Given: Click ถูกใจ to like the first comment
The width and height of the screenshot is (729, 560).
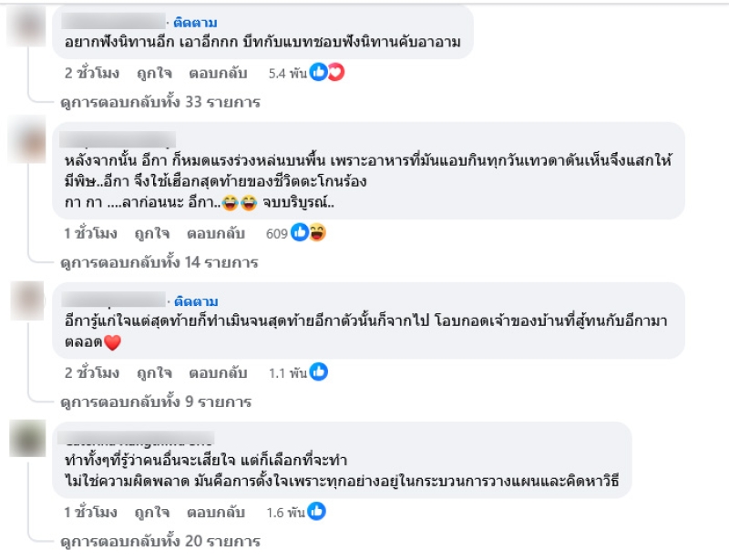Looking at the screenshot, I should click(x=154, y=73).
